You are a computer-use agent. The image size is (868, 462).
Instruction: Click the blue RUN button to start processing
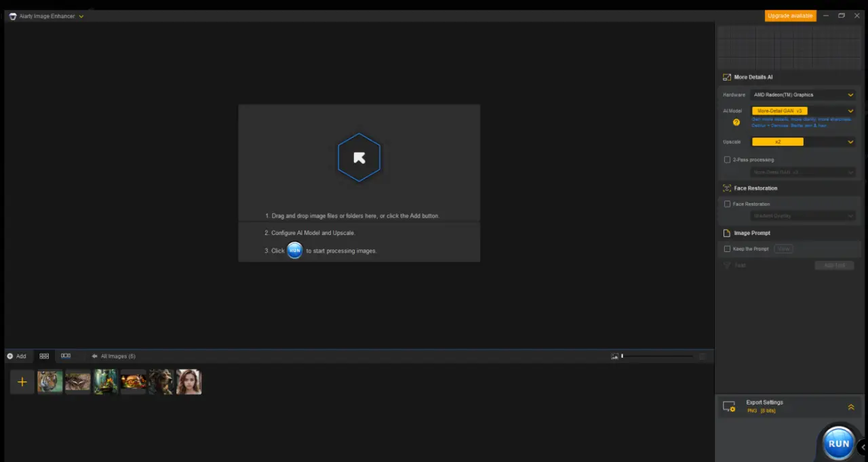click(838, 443)
